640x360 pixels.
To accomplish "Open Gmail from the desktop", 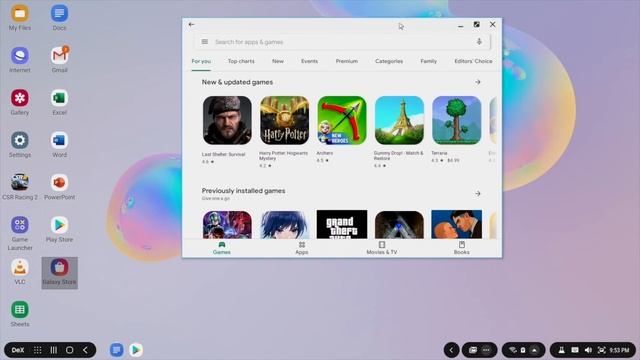I will point(59,60).
